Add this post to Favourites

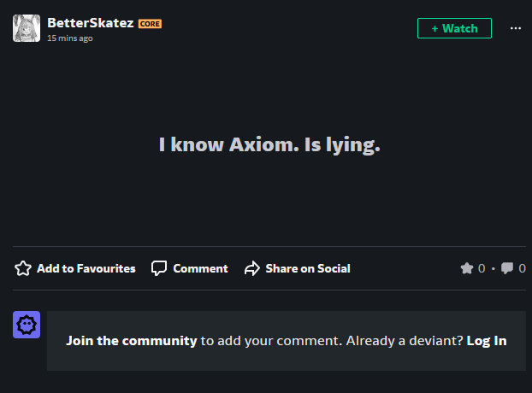(75, 268)
